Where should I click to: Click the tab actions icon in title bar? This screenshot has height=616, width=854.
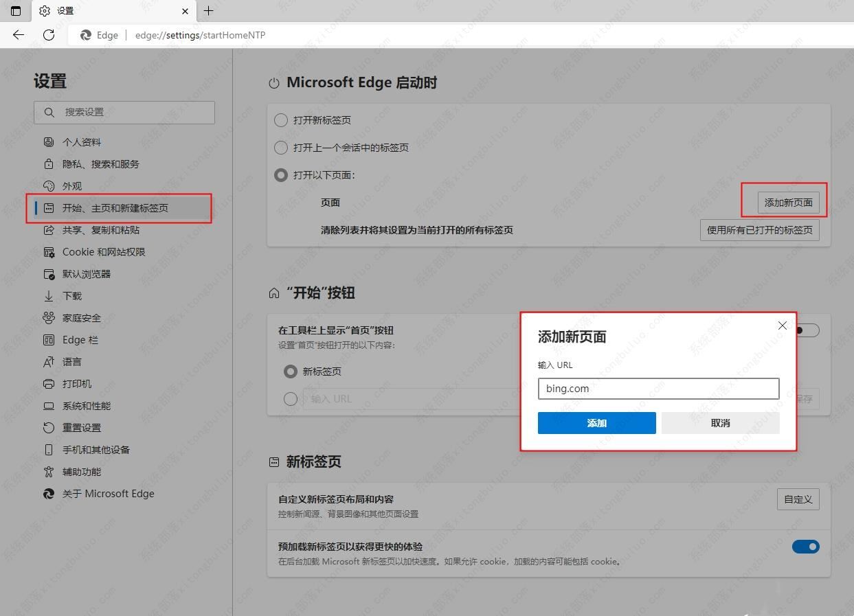[16, 11]
